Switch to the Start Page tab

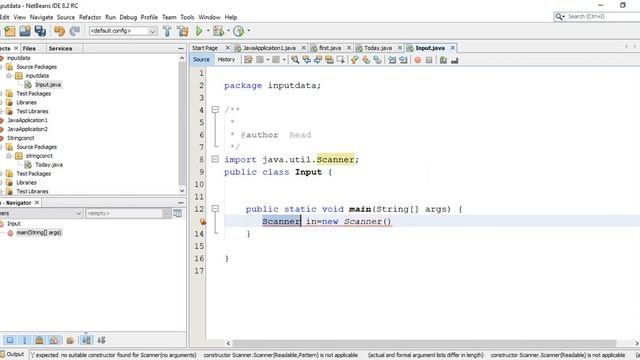pos(205,48)
